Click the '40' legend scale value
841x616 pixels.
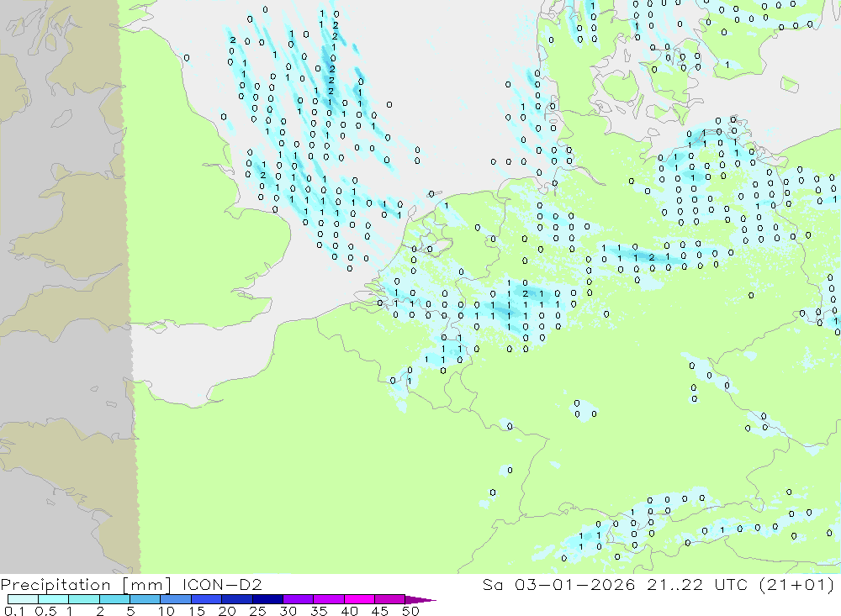coord(349,611)
